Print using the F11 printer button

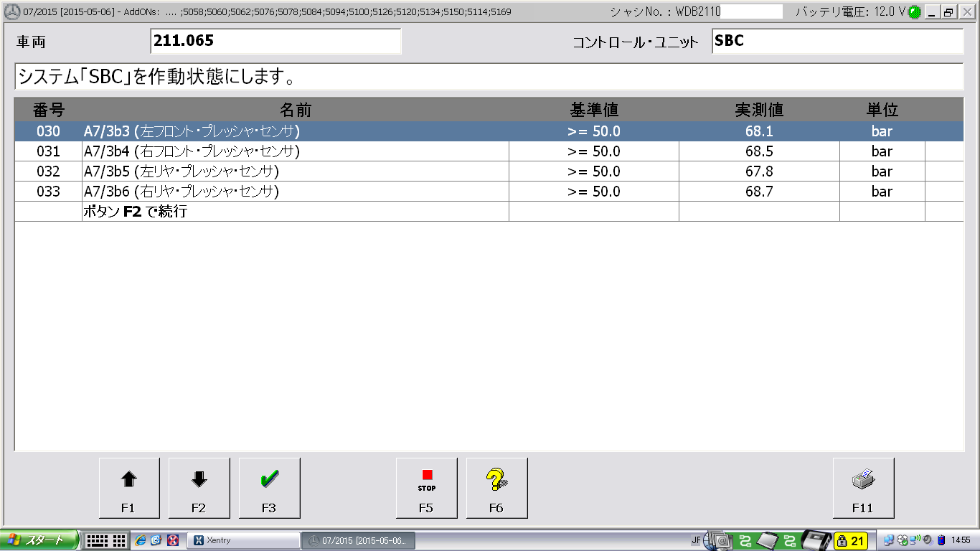pos(863,488)
